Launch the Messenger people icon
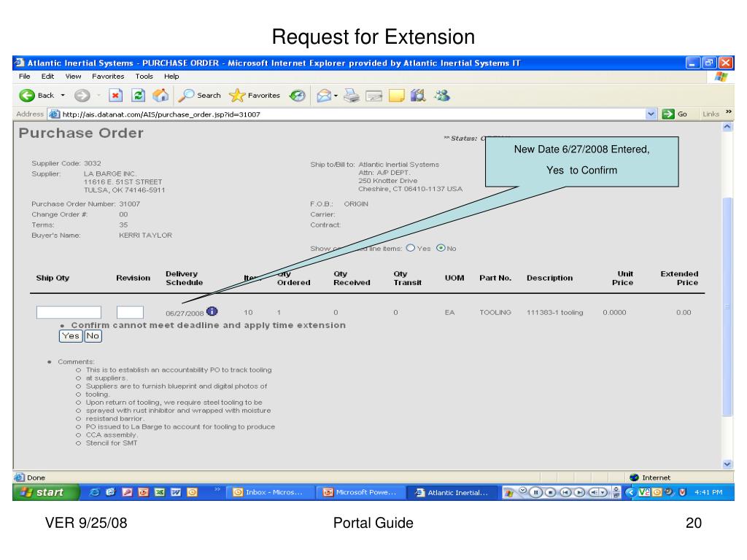747x560 pixels. [x=442, y=96]
